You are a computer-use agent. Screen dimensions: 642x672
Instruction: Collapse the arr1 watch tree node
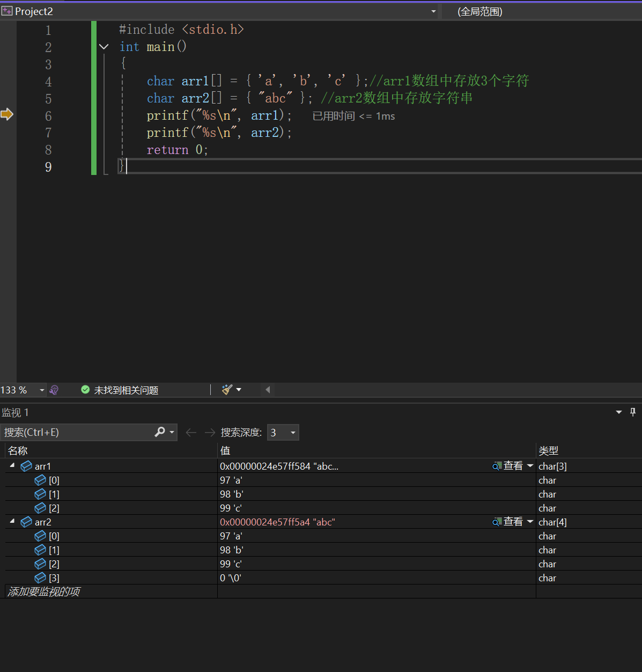click(x=12, y=465)
